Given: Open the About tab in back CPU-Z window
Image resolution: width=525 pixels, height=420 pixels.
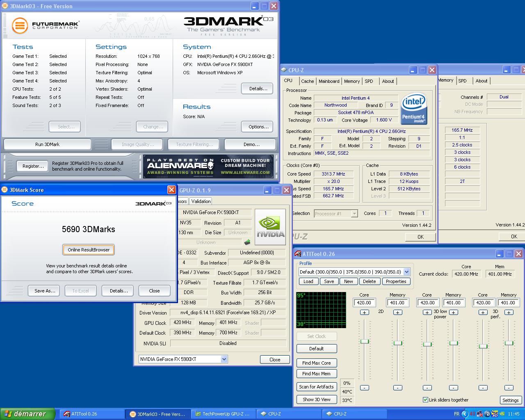Looking at the screenshot, I should 482,81.
